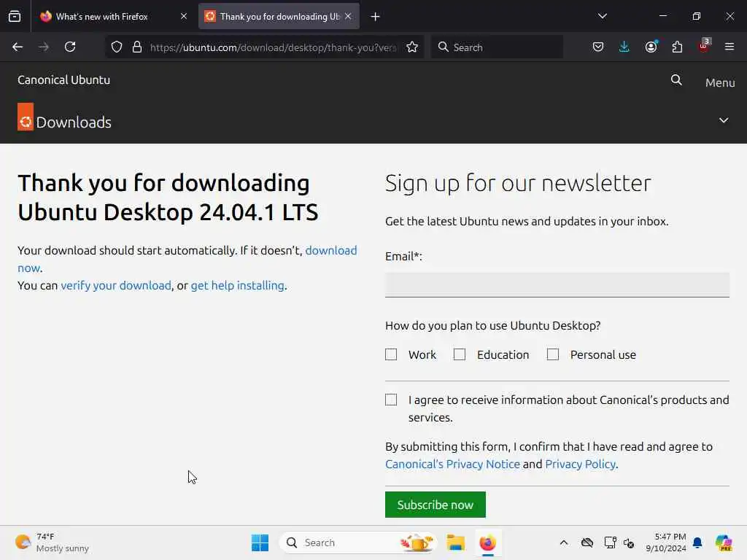Check the Personal use checkbox
Viewport: 747px width, 560px height.
click(553, 354)
